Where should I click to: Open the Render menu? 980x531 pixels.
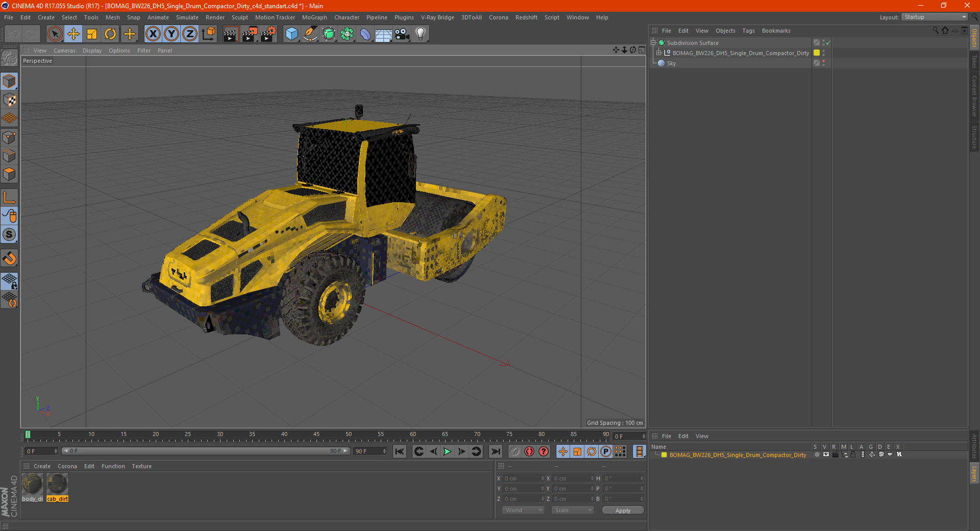(215, 17)
